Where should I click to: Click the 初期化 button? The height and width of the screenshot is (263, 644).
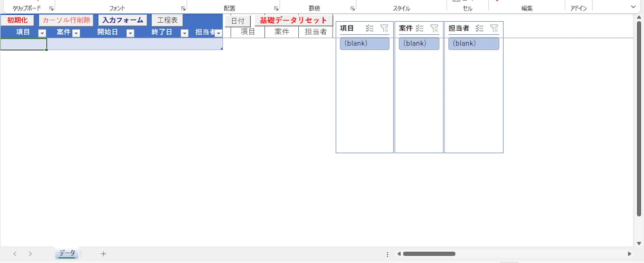(x=17, y=20)
